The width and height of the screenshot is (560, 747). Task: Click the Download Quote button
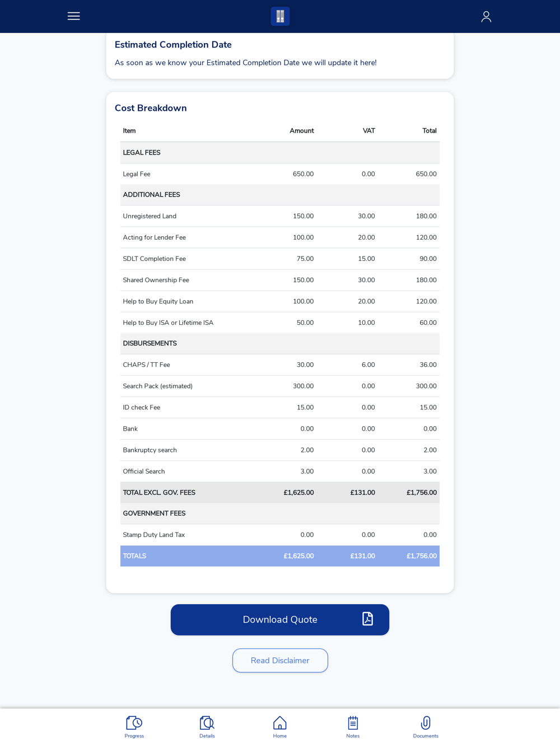[280, 619]
